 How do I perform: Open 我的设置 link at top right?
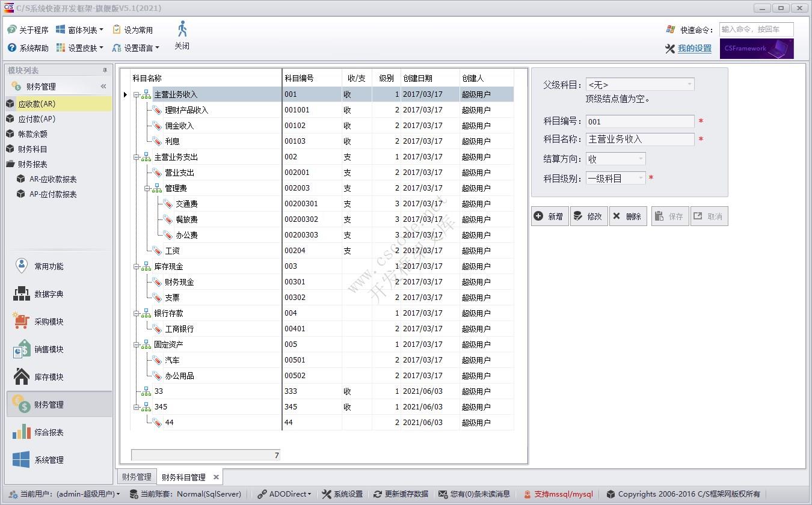click(x=693, y=48)
